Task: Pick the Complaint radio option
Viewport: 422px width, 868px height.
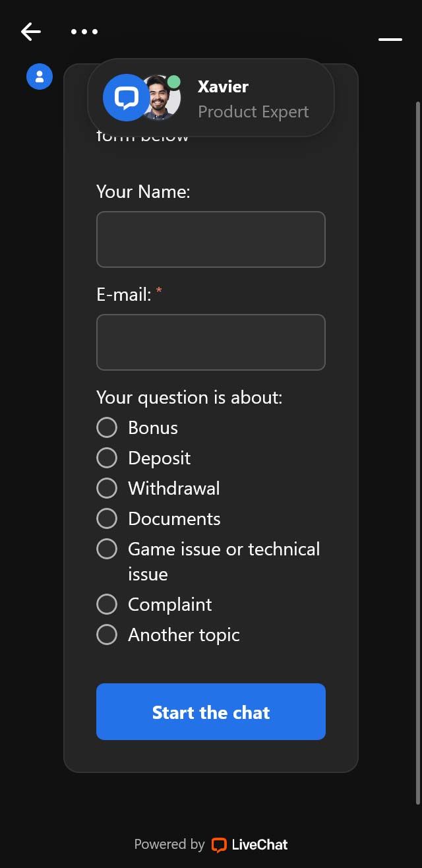Action: coord(107,604)
